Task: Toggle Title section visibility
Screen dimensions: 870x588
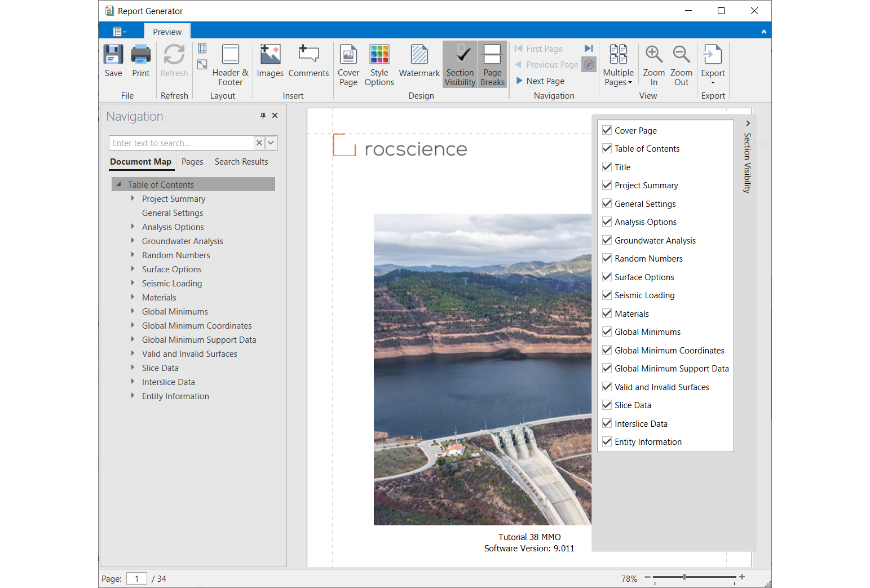Action: [607, 167]
